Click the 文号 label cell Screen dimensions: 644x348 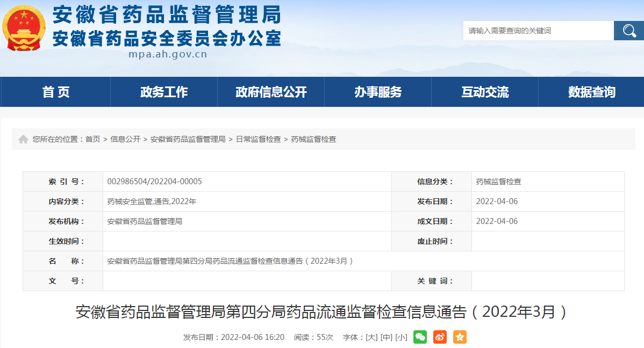point(63,281)
